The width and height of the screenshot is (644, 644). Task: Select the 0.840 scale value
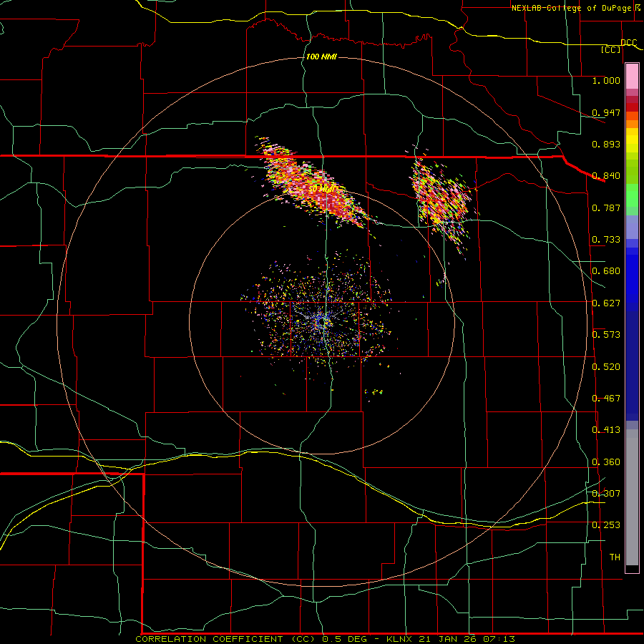tap(606, 176)
